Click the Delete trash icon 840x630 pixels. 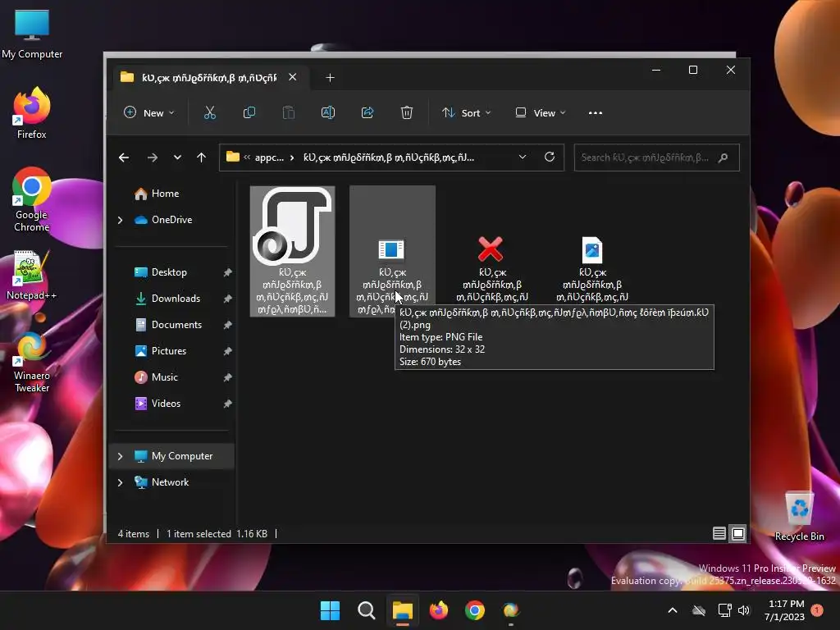pyautogui.click(x=407, y=112)
